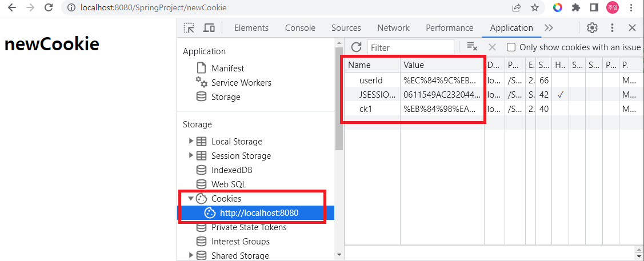Viewport: 644px width, 261px height.
Task: Open the colorful ring extension icon
Action: [x=557, y=7]
